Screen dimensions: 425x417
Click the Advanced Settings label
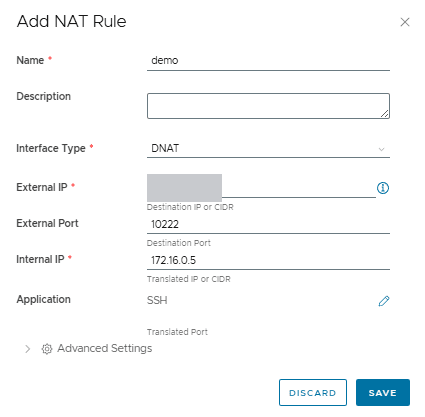tap(105, 348)
